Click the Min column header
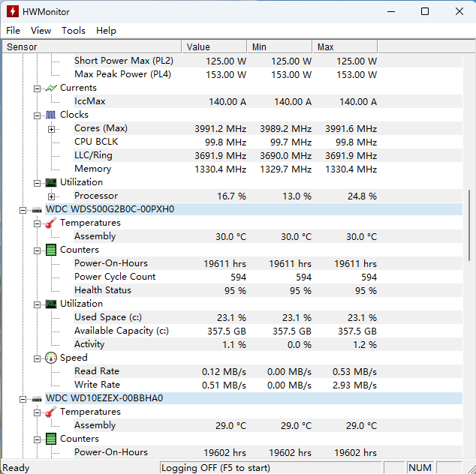 (x=279, y=47)
